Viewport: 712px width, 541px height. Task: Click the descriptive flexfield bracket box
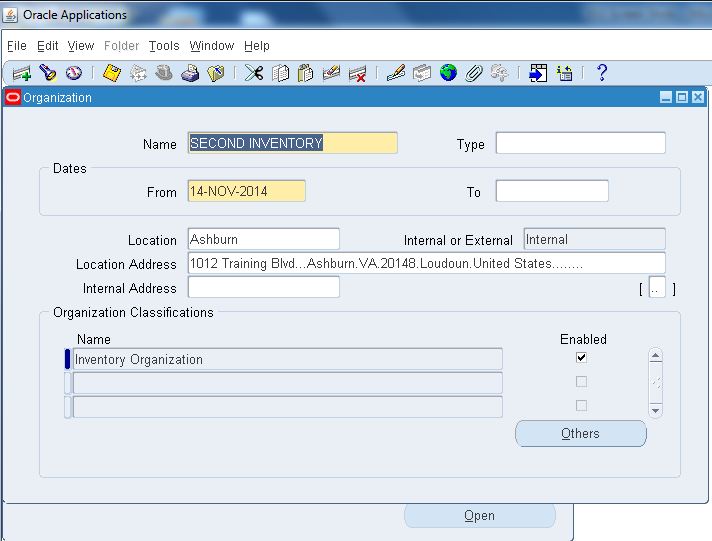(x=657, y=288)
